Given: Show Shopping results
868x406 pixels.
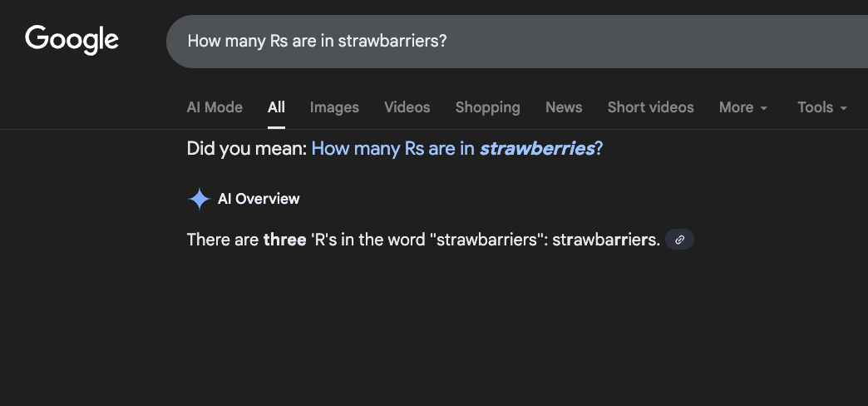Looking at the screenshot, I should pos(487,107).
